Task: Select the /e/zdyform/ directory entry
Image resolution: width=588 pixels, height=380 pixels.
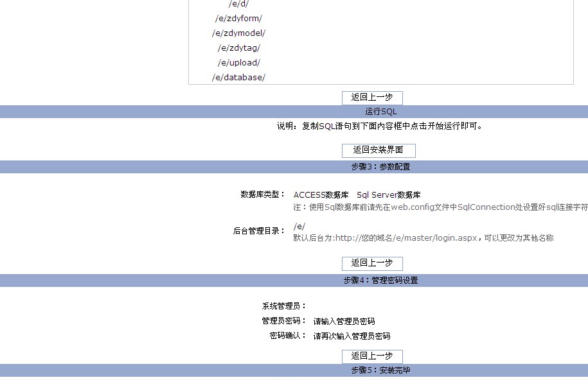Action: pos(238,19)
